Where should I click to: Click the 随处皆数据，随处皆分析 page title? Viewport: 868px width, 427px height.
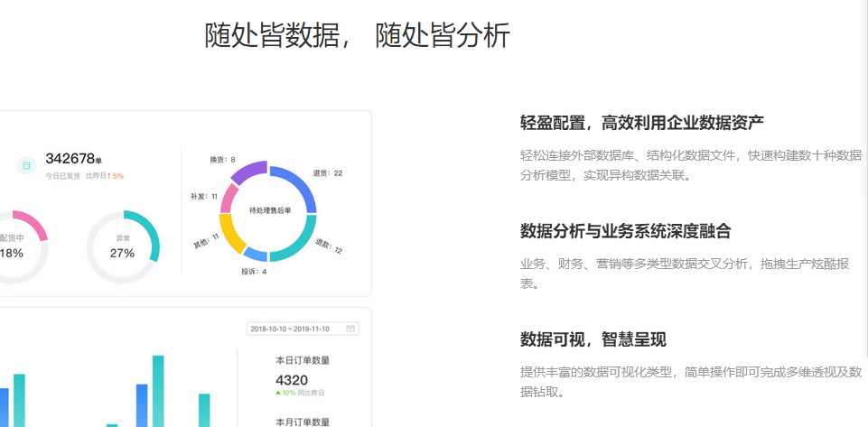(358, 35)
